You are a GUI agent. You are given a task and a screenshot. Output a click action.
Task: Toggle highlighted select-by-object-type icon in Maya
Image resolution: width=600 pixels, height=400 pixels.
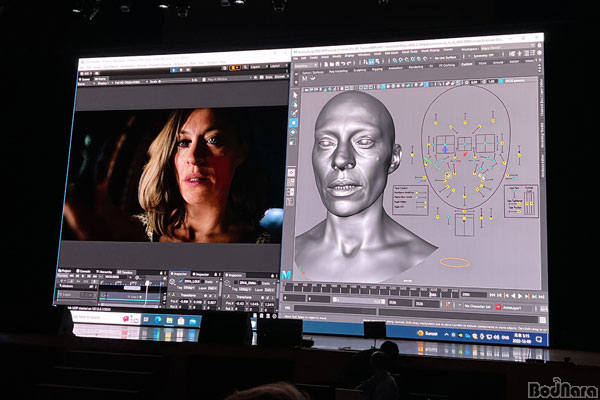pos(371,62)
